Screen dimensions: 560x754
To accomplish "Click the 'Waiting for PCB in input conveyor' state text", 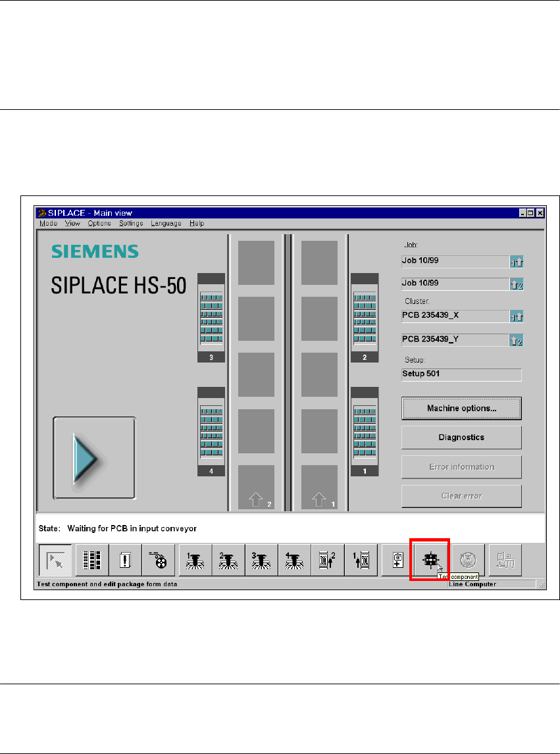I will pos(132,528).
